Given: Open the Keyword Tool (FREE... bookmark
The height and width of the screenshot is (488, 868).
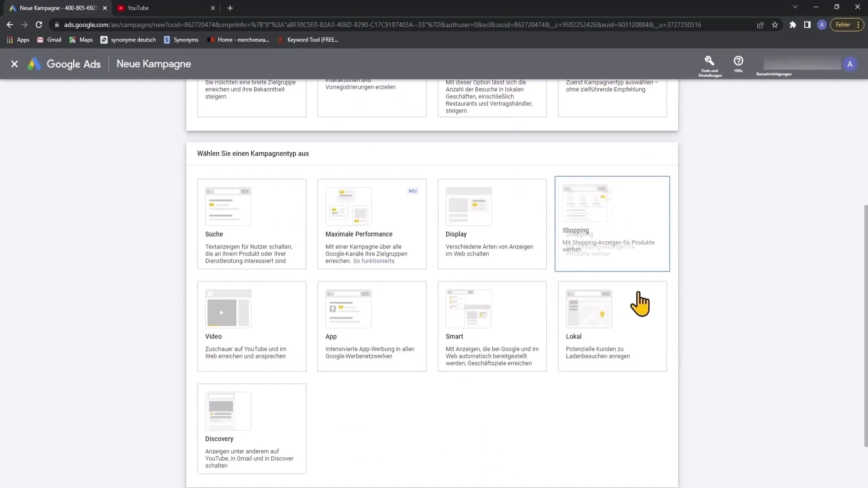Looking at the screenshot, I should 307,40.
